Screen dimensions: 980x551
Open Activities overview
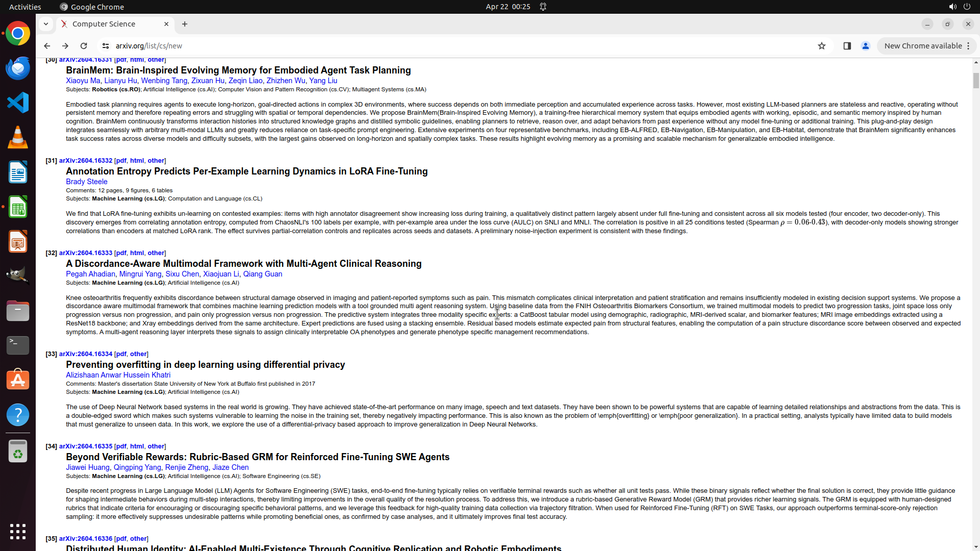pos(25,7)
